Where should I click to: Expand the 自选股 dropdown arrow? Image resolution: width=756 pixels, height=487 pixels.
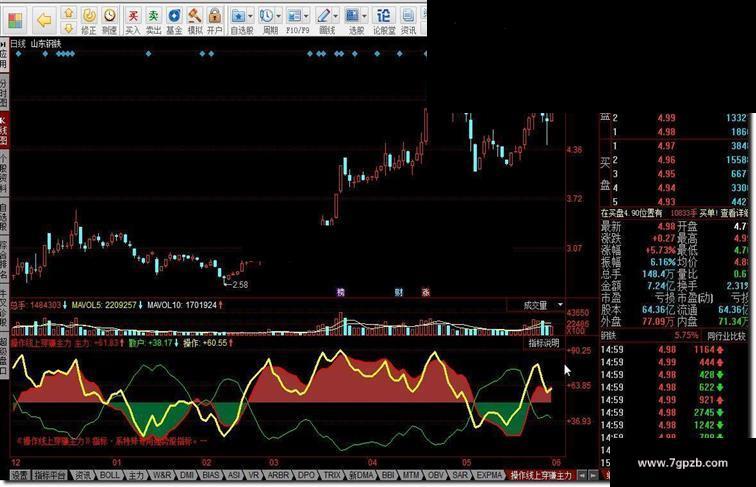click(250, 16)
